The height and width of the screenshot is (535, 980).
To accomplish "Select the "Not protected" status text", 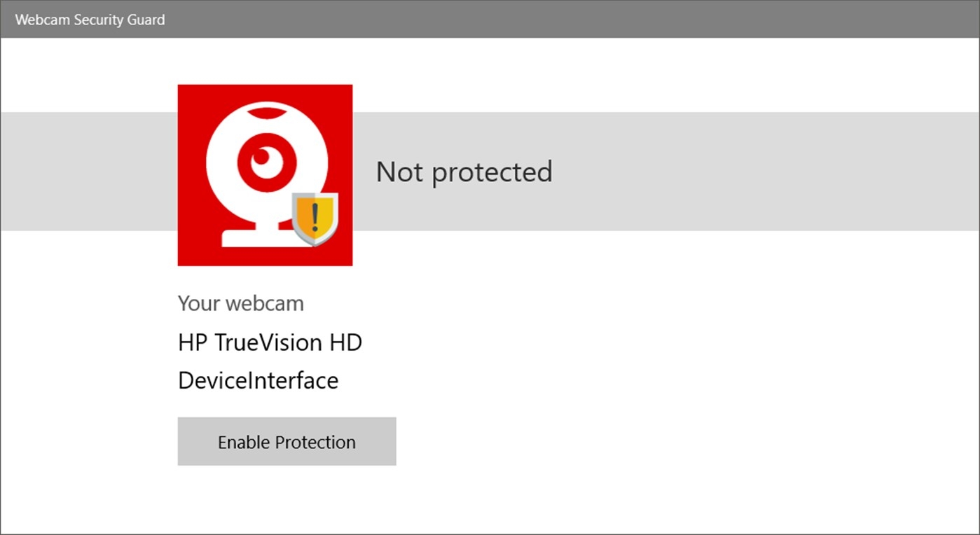I will click(x=464, y=172).
